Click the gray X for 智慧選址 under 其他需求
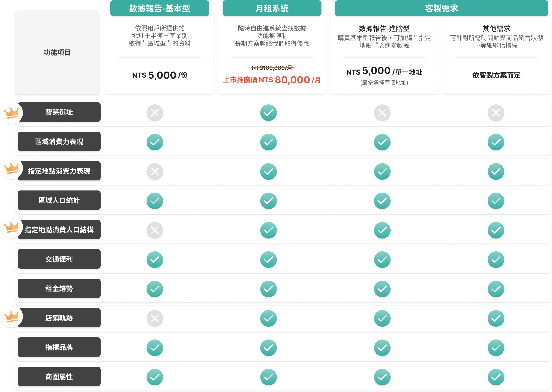Viewport: 552px width, 392px height. tap(496, 113)
